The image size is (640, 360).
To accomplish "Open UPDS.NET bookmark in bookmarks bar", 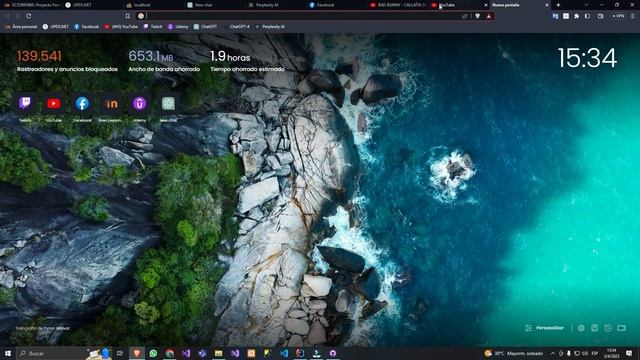I will pyautogui.click(x=56, y=27).
